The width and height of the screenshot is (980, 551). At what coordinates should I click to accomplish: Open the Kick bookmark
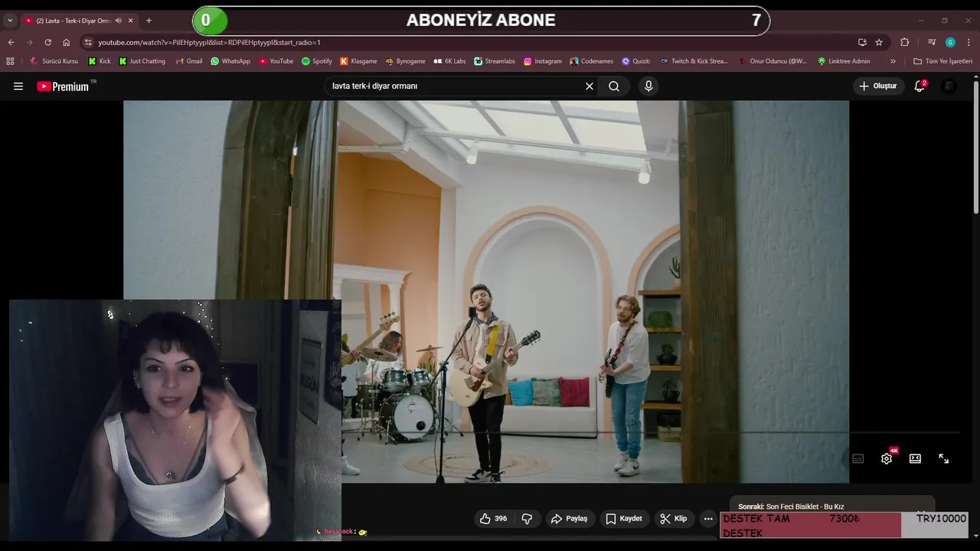coord(100,61)
